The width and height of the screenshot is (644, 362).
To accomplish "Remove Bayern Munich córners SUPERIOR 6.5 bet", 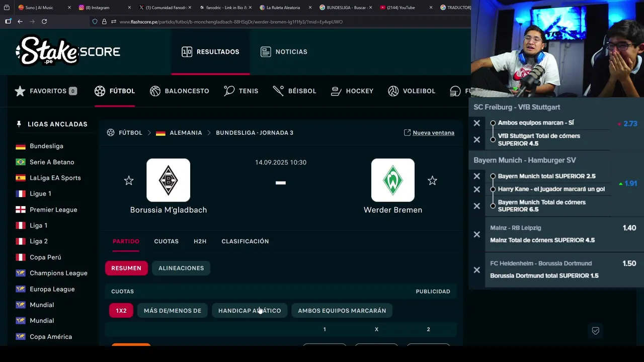I will coord(477,206).
